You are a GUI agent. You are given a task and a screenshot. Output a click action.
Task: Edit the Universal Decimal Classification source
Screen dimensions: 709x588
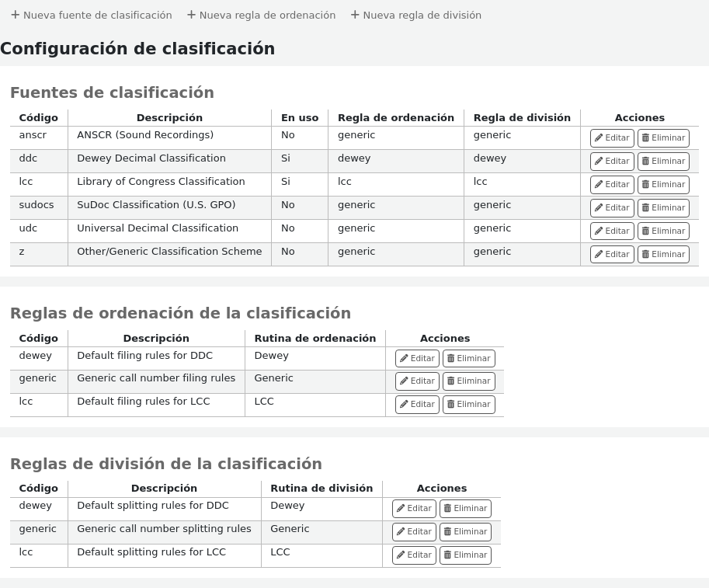coord(612,231)
